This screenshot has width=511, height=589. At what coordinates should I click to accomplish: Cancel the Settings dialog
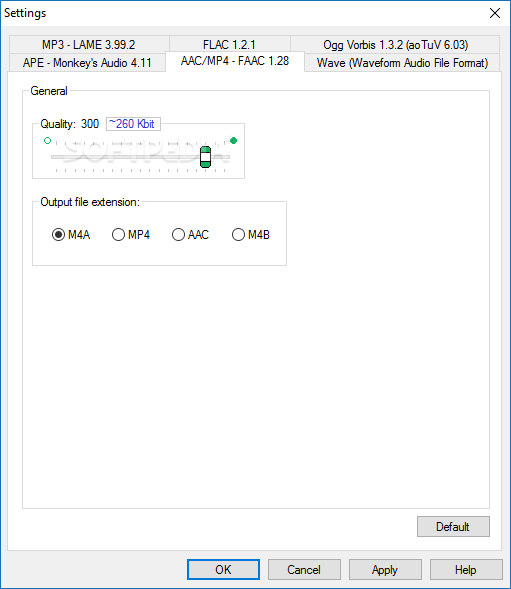pyautogui.click(x=304, y=569)
